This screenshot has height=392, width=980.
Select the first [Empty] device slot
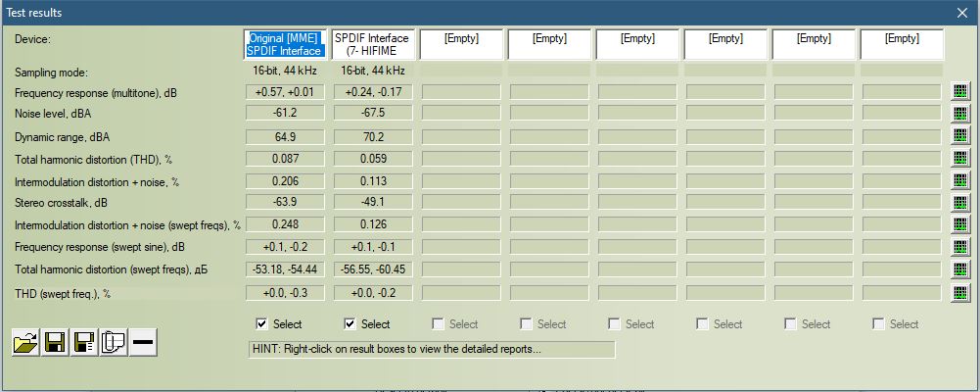click(x=461, y=44)
